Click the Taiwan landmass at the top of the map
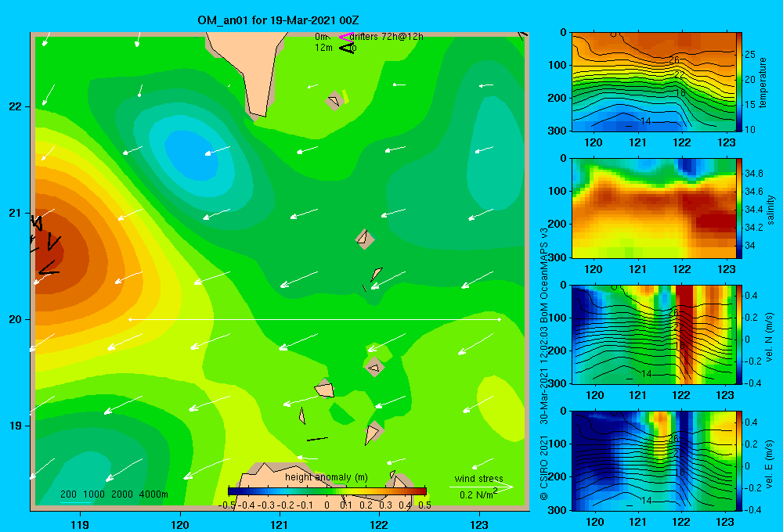Image resolution: width=783 pixels, height=532 pixels. (250, 70)
